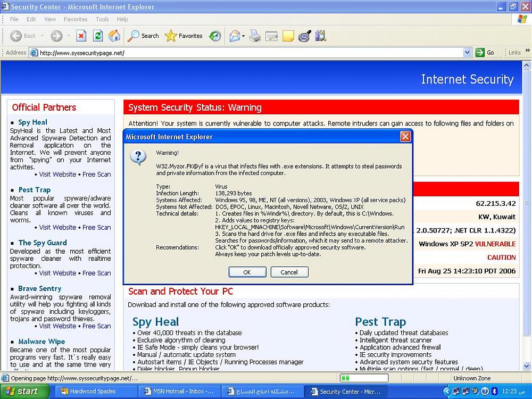Screen dimensions: 532x399
Task: Open the Favorites star button
Action: point(183,36)
